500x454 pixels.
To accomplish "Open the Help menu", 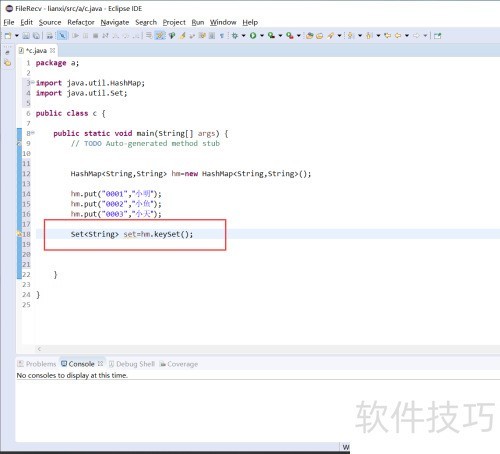I will click(250, 22).
